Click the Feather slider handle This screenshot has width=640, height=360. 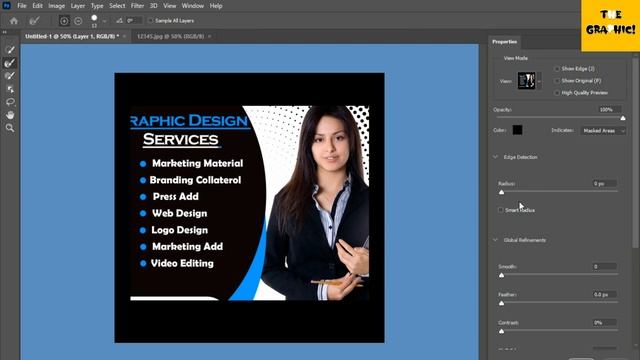coord(502,303)
